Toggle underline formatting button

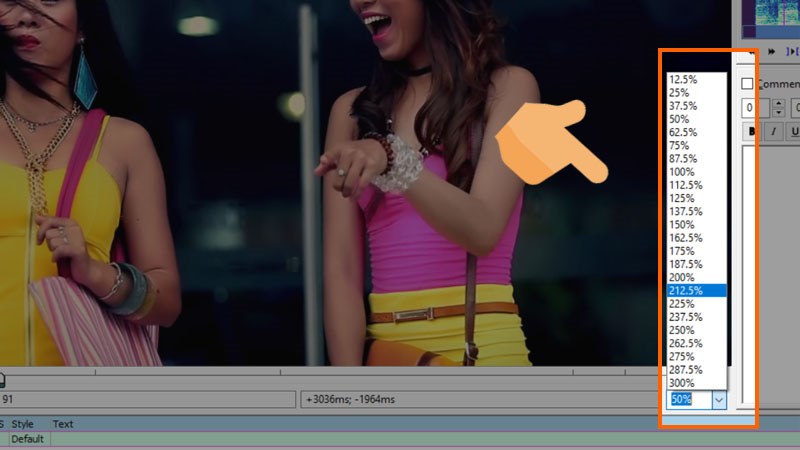click(x=793, y=132)
